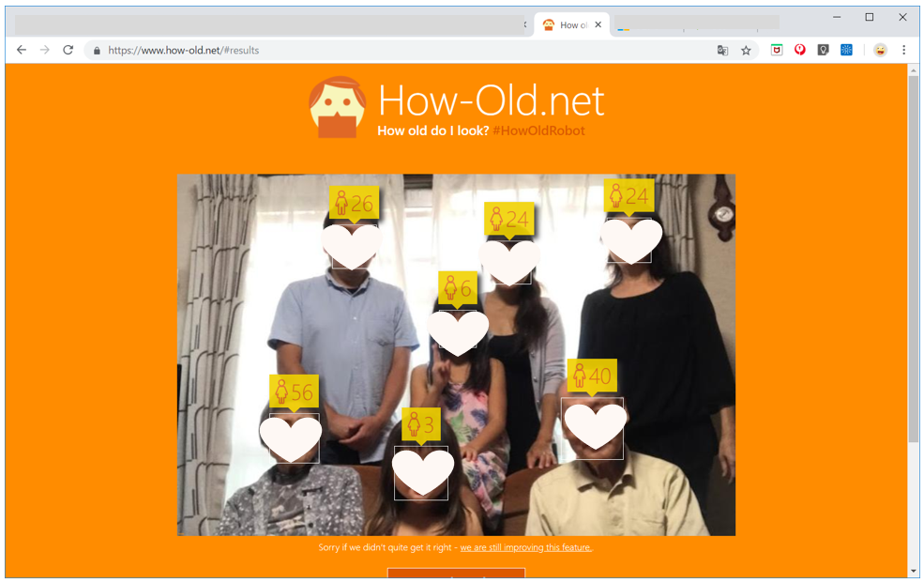Click the browser forward arrow
This screenshot has height=583, width=924.
(45, 50)
